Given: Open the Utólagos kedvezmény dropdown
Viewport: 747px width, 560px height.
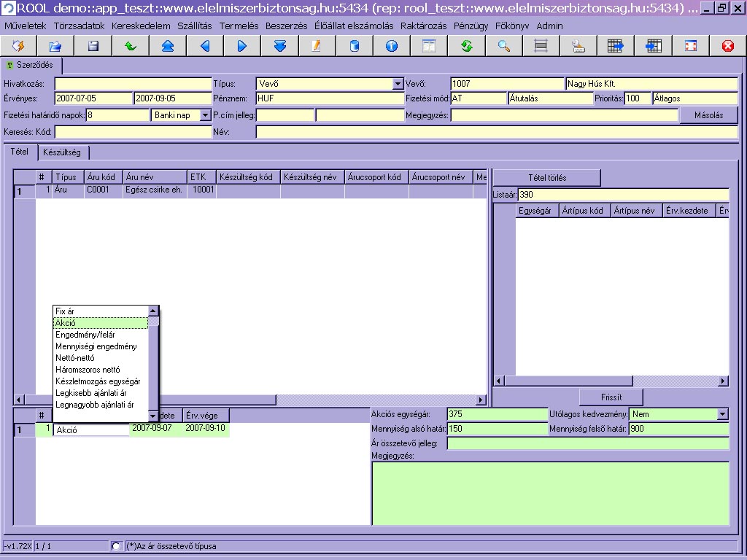Looking at the screenshot, I should point(722,414).
